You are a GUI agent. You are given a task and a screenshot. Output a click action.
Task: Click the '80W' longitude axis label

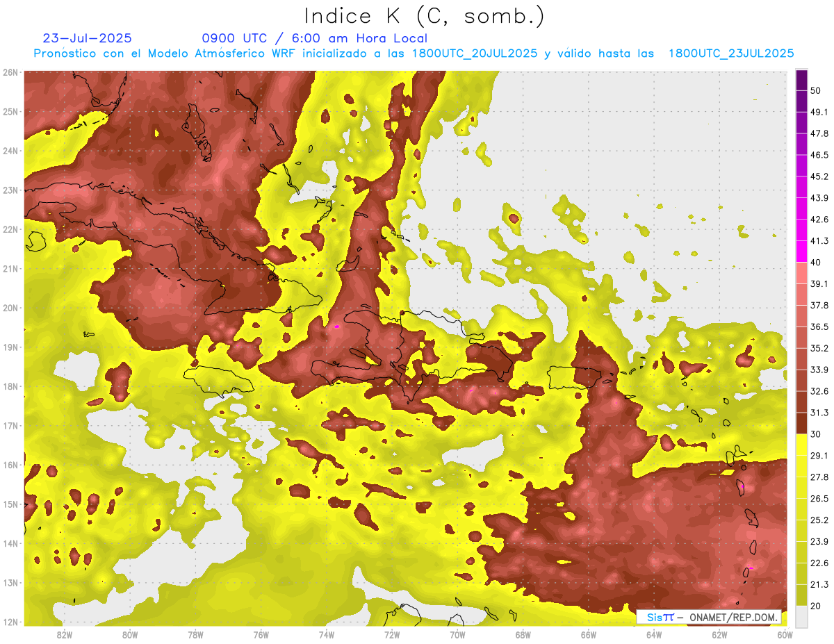pos(129,634)
